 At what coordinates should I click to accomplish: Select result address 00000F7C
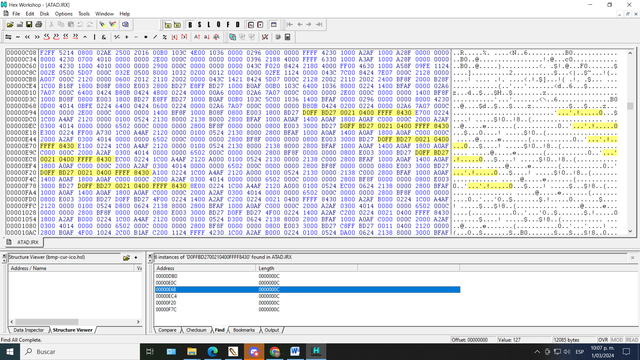pyautogui.click(x=166, y=309)
